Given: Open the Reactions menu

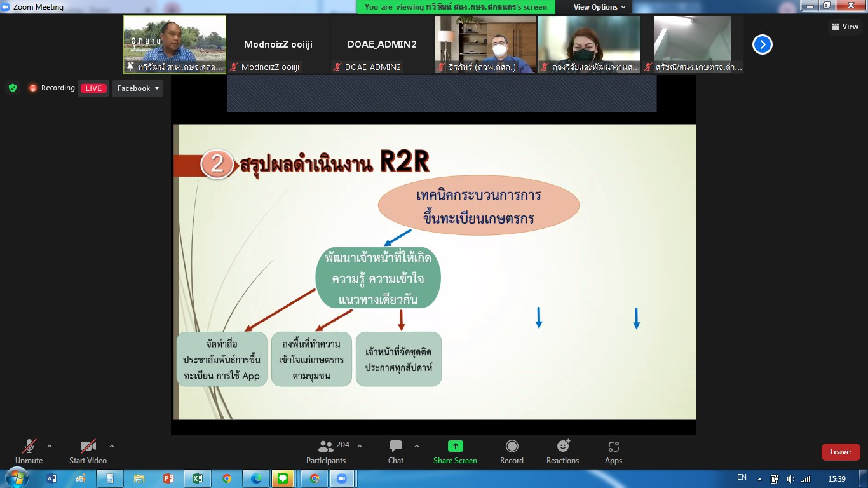Looking at the screenshot, I should click(x=563, y=452).
